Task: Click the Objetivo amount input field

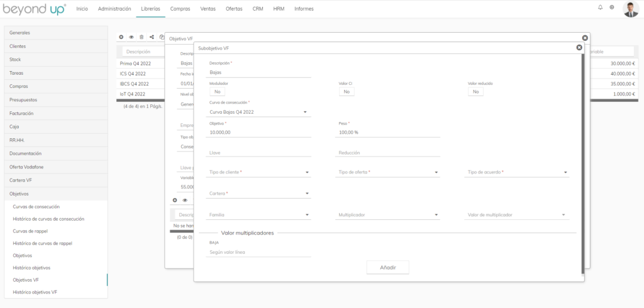Action: click(260, 133)
